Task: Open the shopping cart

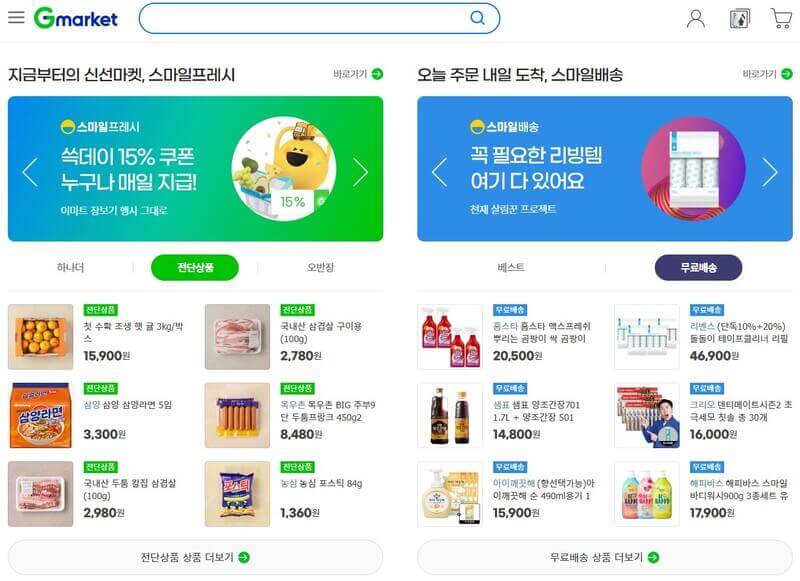Action: click(x=781, y=18)
